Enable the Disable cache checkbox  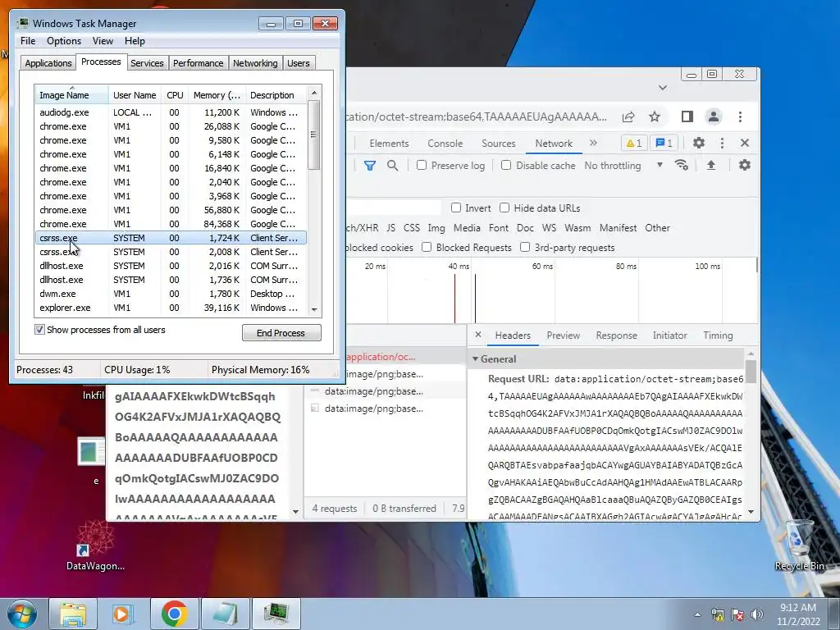tap(506, 165)
